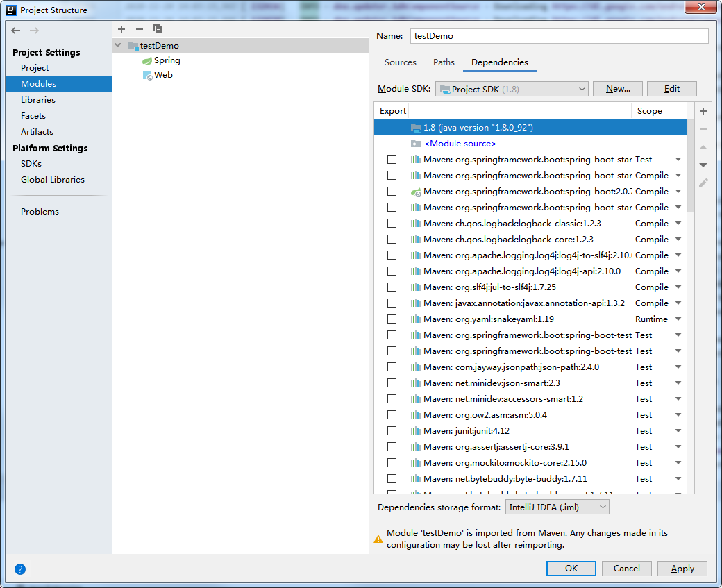Viewport: 722px width, 588px height.
Task: Open the Dependencies storage format dropdown
Action: click(x=557, y=507)
